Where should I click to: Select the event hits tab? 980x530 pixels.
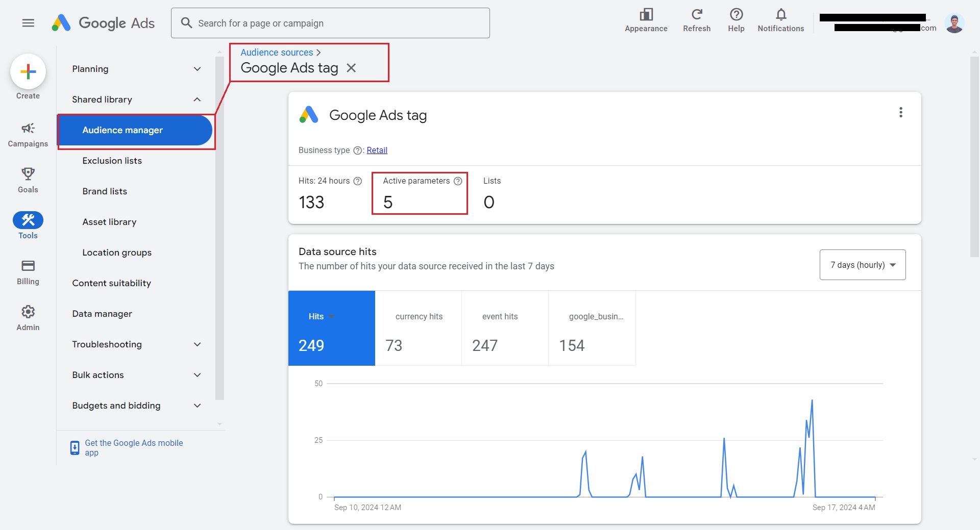point(505,328)
